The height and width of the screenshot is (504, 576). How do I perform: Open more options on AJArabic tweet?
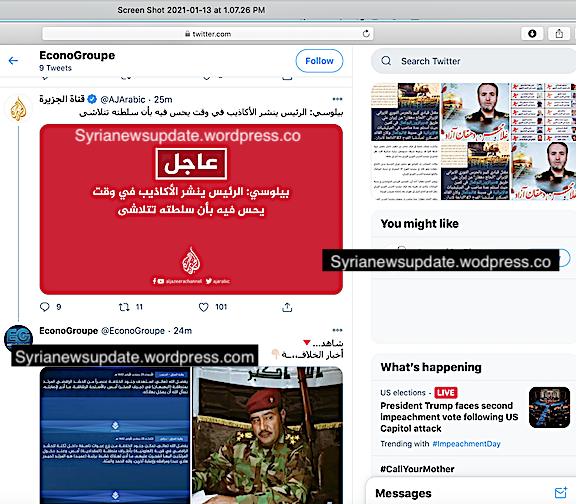click(337, 99)
